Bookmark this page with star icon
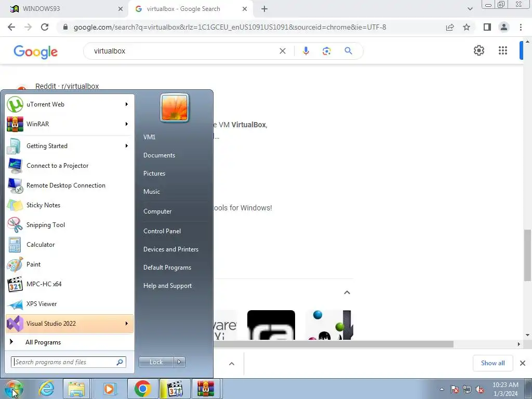Image resolution: width=532 pixels, height=399 pixels. click(467, 27)
